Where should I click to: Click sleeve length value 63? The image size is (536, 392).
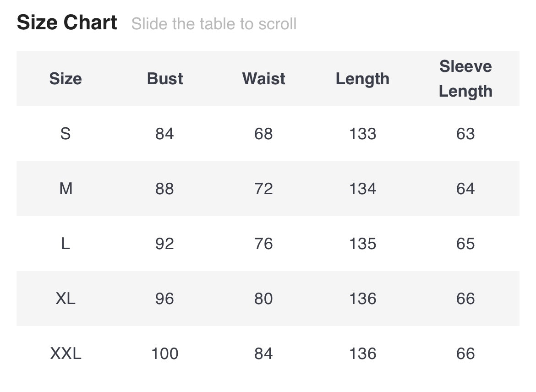(465, 134)
